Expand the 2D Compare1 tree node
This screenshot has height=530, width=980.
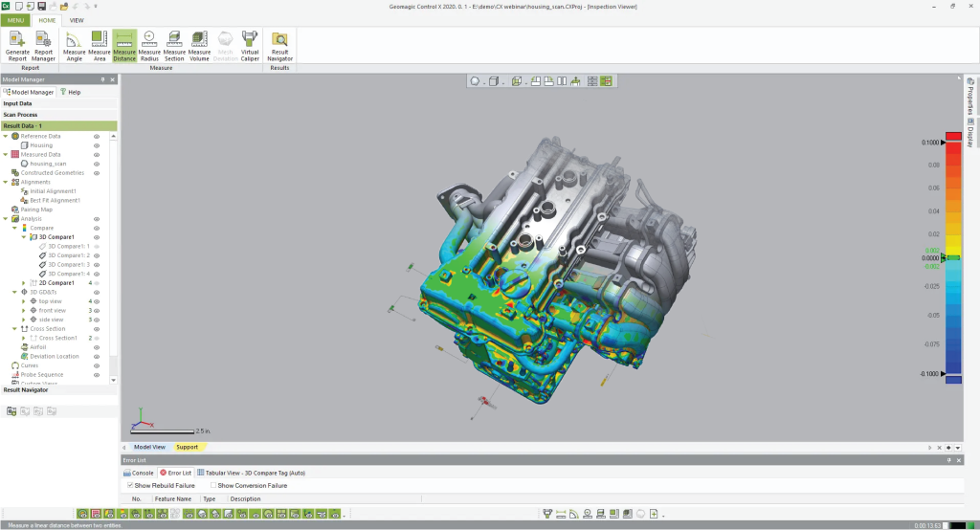tap(25, 283)
